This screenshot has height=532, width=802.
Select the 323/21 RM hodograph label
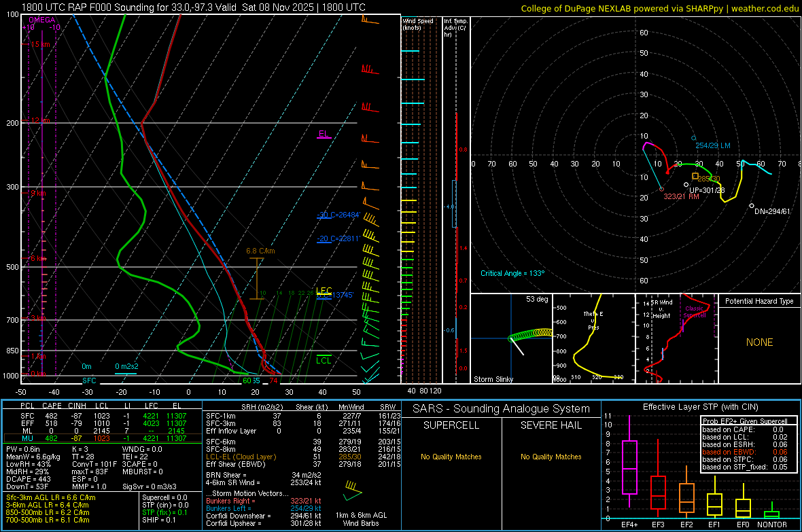coord(681,196)
